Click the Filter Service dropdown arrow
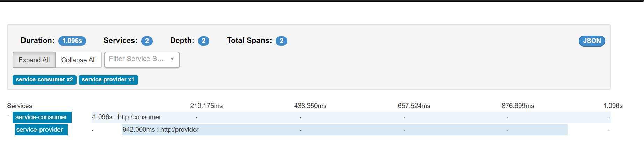 click(172, 59)
